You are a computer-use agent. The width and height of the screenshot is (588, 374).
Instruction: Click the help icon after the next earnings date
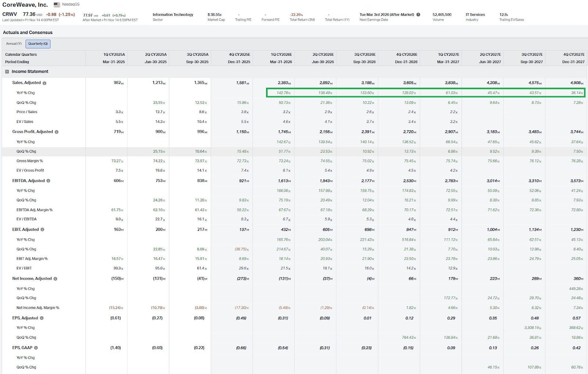point(418,15)
